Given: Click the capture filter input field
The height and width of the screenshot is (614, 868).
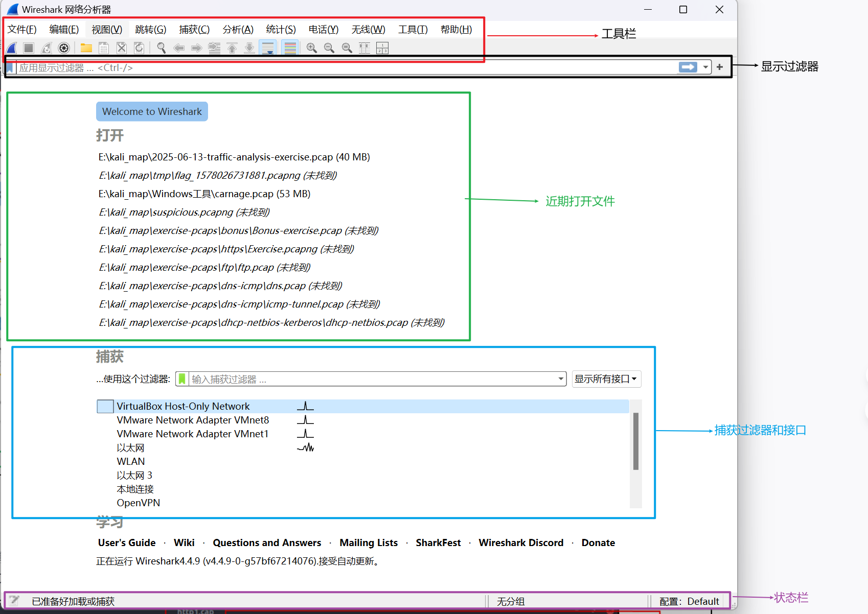Looking at the screenshot, I should 373,379.
